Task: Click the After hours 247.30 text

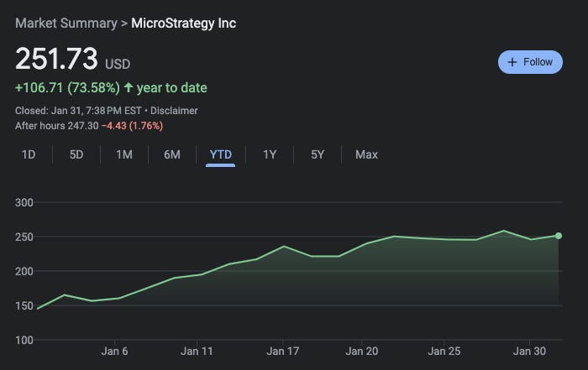Action: [56, 126]
